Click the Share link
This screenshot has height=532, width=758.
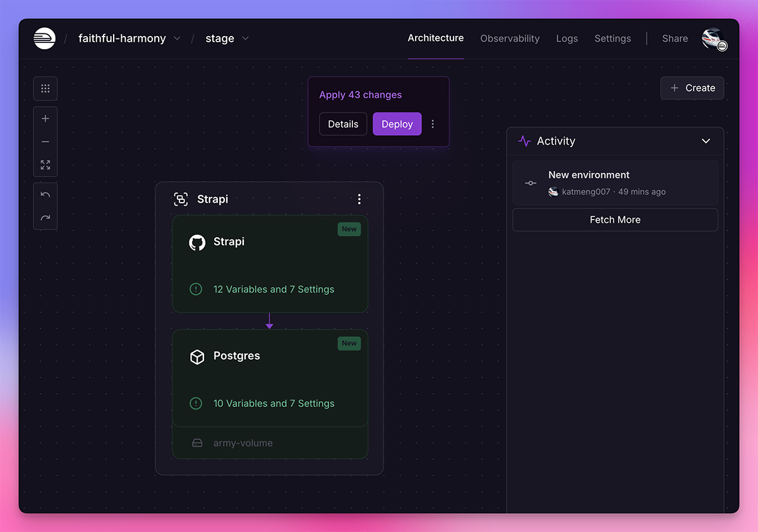[675, 38]
